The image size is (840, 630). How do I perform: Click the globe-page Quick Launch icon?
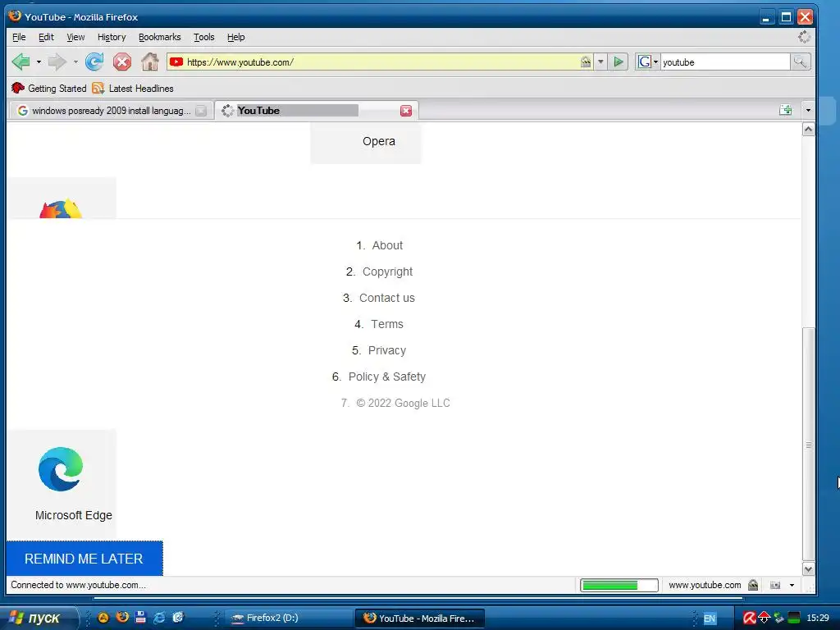click(178, 617)
